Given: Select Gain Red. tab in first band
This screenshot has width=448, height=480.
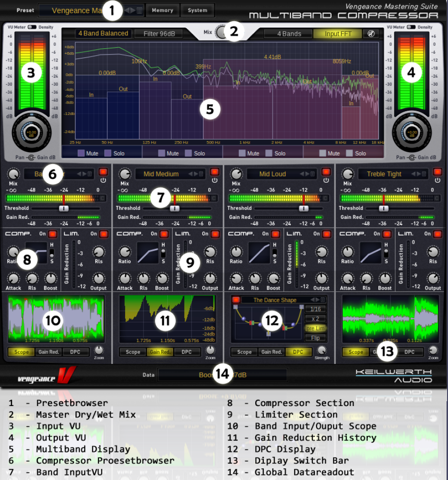Looking at the screenshot, I should click(x=48, y=352).
